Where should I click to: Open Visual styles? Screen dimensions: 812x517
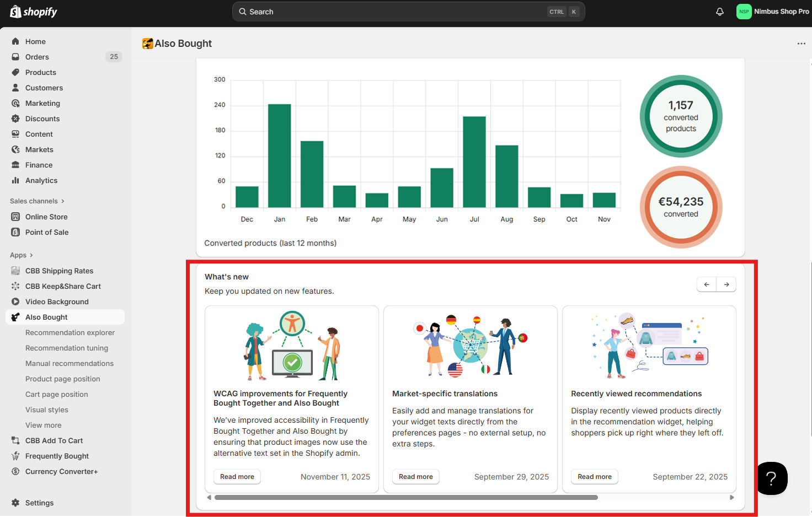point(47,410)
